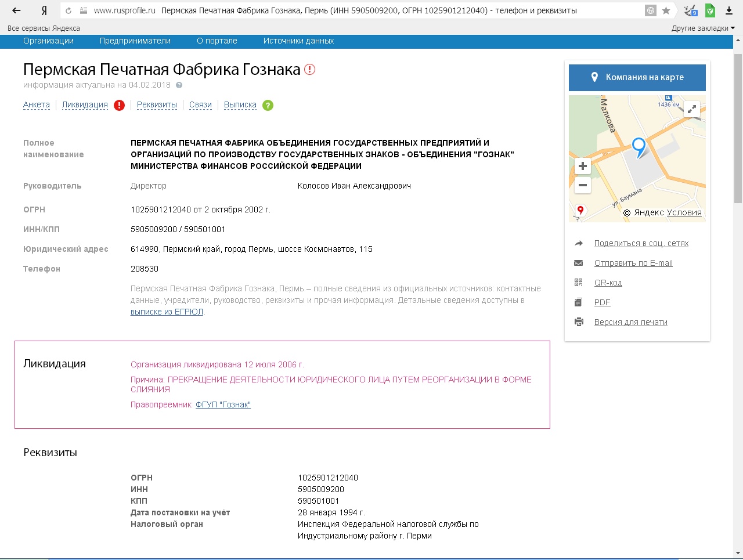The width and height of the screenshot is (743, 560).
Task: Expand the map to full screen
Action: tap(692, 109)
